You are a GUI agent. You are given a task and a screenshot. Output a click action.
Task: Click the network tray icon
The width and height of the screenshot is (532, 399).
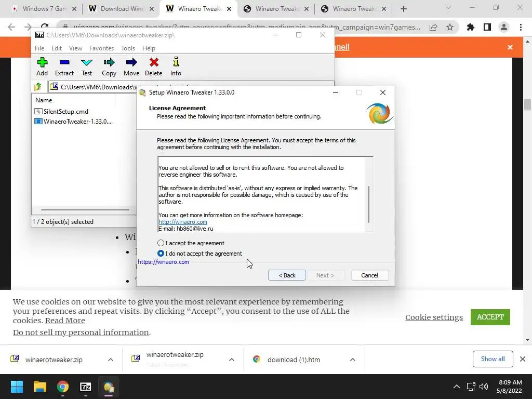point(471,387)
